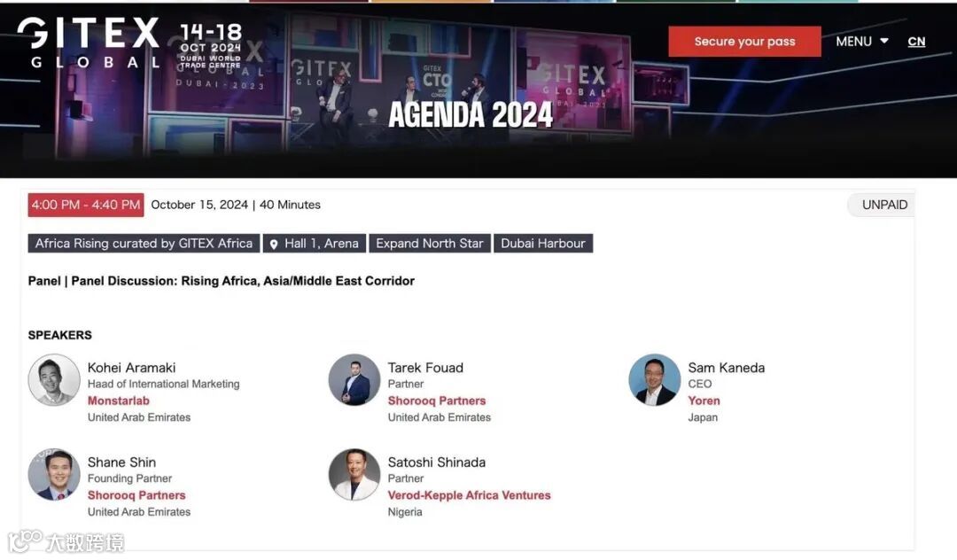Click the AGENDA 2024 banner title
957x560 pixels.
point(471,114)
